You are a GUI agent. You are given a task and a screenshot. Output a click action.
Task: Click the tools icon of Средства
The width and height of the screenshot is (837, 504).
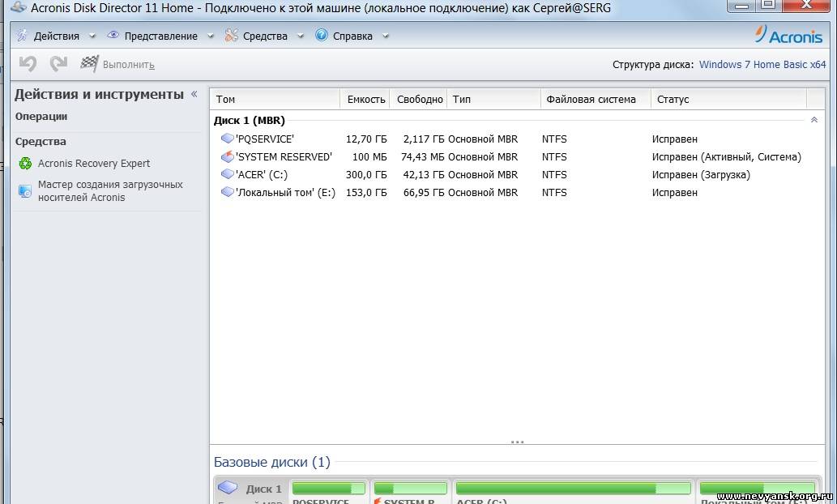pyautogui.click(x=231, y=35)
